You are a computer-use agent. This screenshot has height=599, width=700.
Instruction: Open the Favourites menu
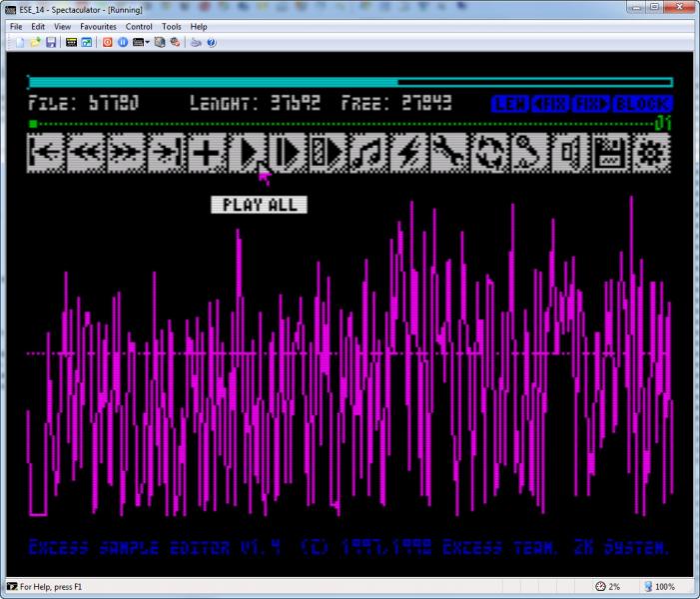pyautogui.click(x=98, y=26)
